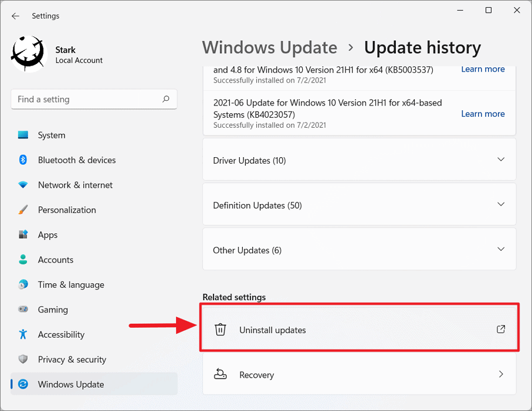Click the Related settings heading
Screen dimensions: 532x411
pos(234,297)
